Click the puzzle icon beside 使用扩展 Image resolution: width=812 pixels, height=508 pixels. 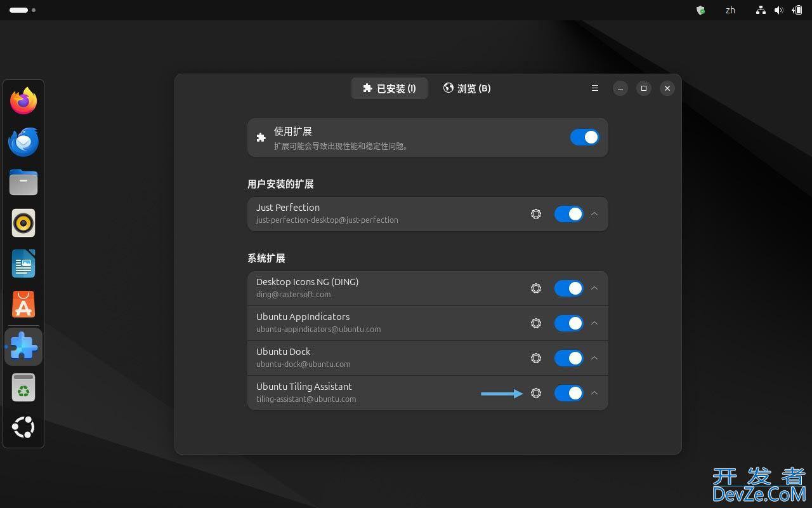click(261, 137)
